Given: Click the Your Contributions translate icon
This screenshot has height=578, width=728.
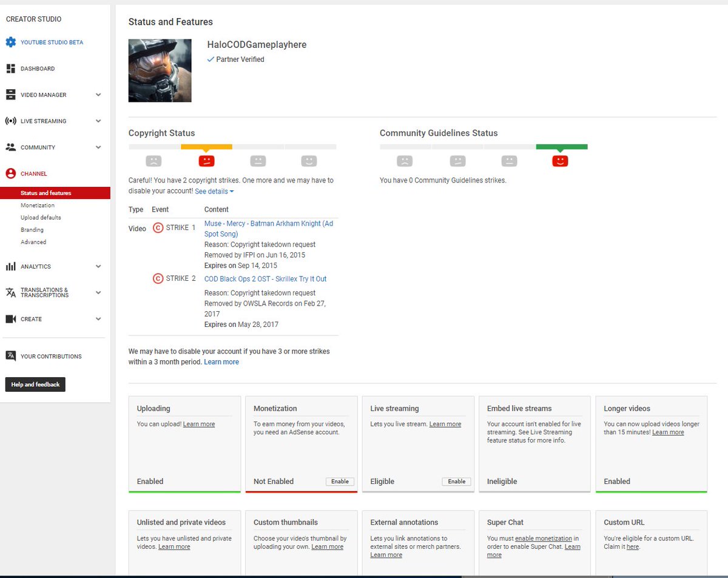Looking at the screenshot, I should (10, 356).
